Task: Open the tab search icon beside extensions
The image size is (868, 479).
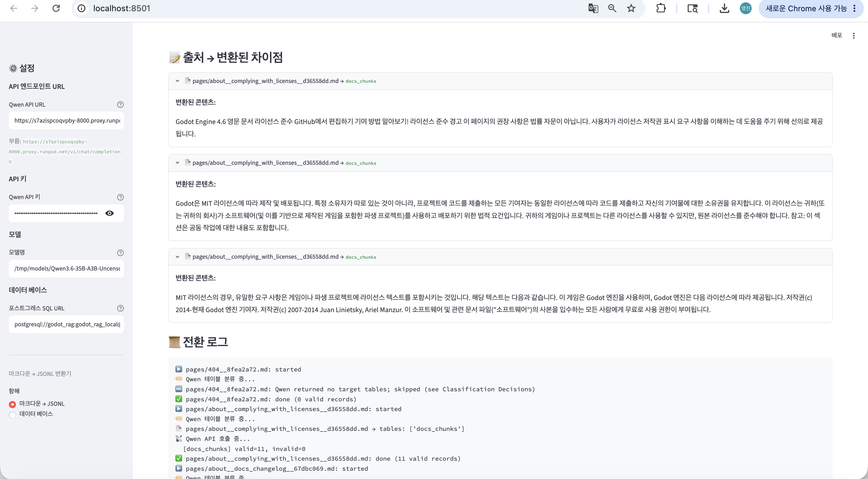Action: point(692,9)
